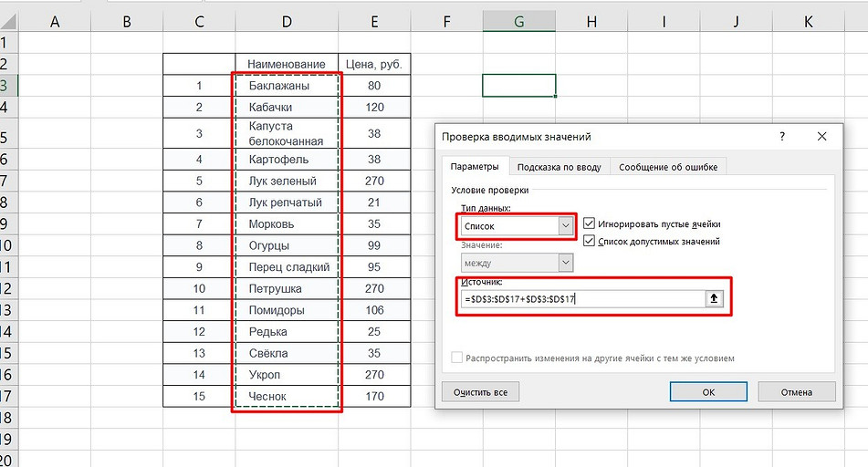Open the Тип данных dropdown list
The height and width of the screenshot is (467, 868).
click(x=566, y=225)
